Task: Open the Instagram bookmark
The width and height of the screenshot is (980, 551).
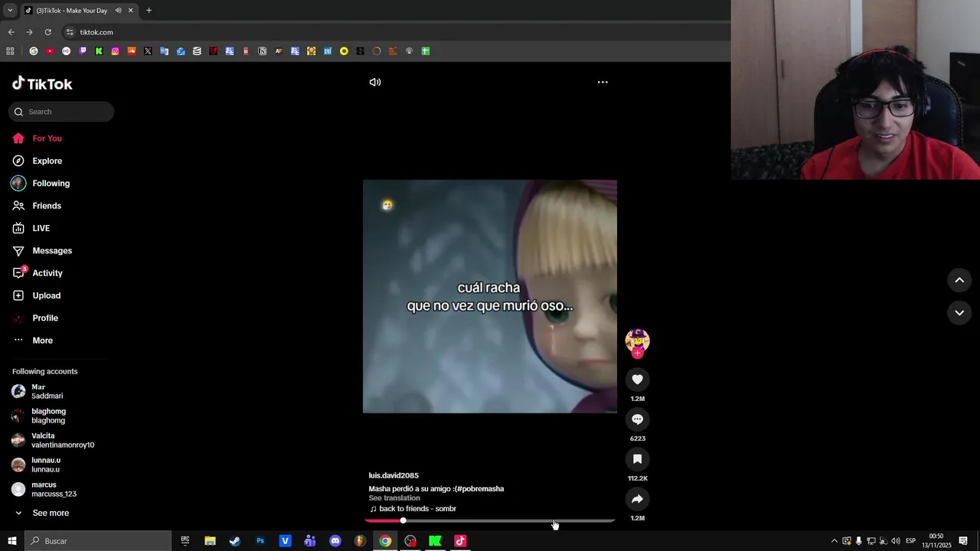Action: pyautogui.click(x=116, y=51)
